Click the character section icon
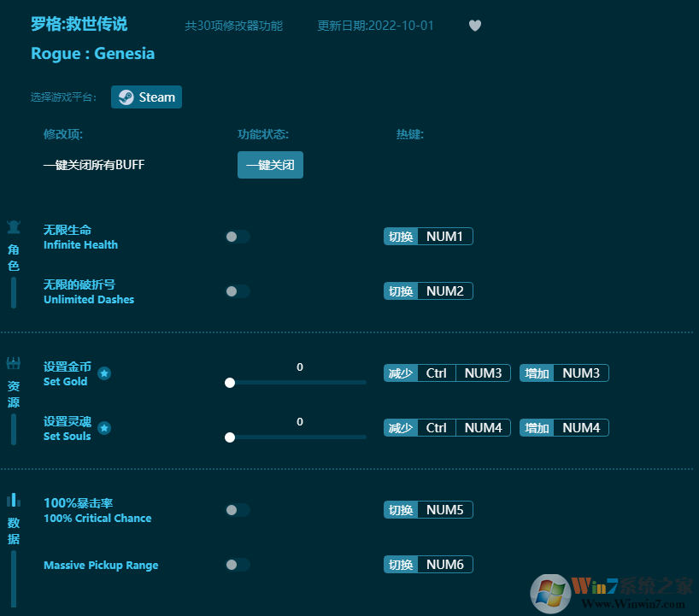This screenshot has width=699, height=616. tap(14, 227)
